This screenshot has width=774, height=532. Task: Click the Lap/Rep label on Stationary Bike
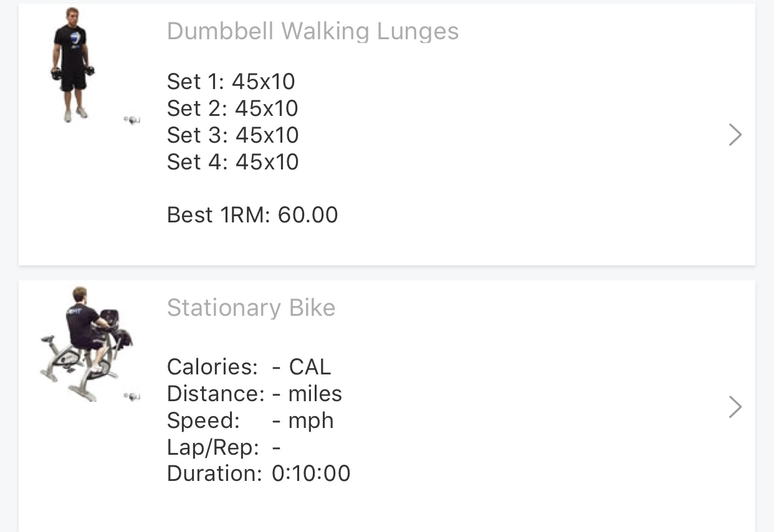[213, 447]
